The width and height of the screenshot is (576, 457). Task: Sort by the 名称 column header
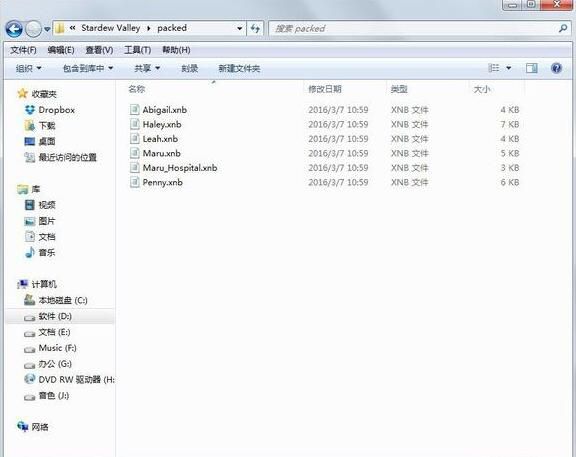[x=137, y=89]
